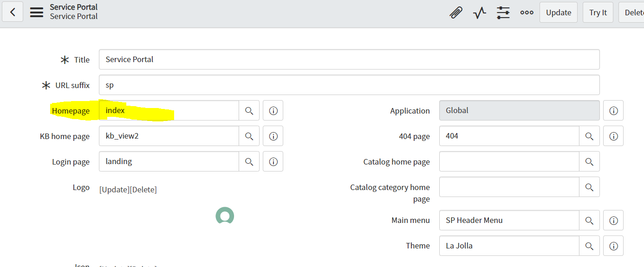Open the Login page lookup magnifier

tap(249, 161)
